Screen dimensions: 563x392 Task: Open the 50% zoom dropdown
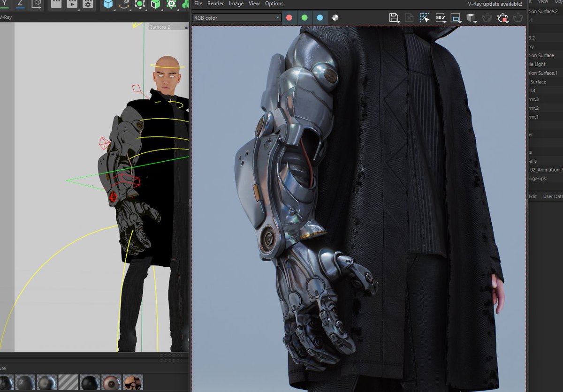pos(441,18)
